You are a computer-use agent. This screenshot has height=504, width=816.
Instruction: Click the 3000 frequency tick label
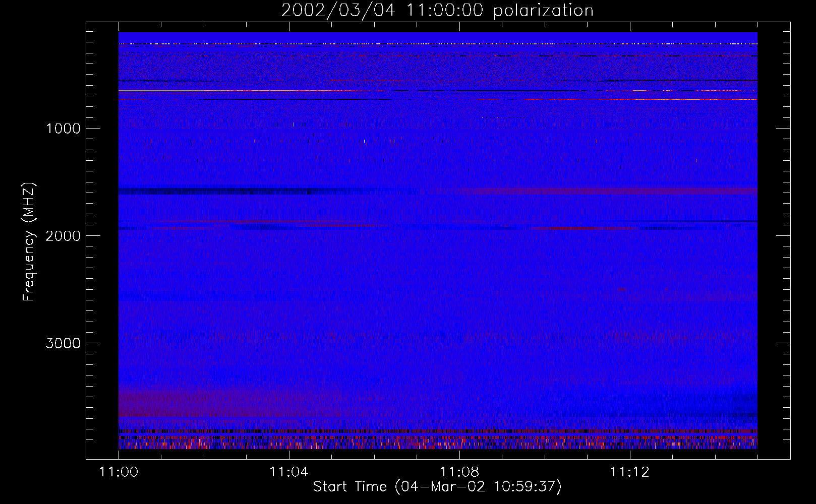(63, 343)
